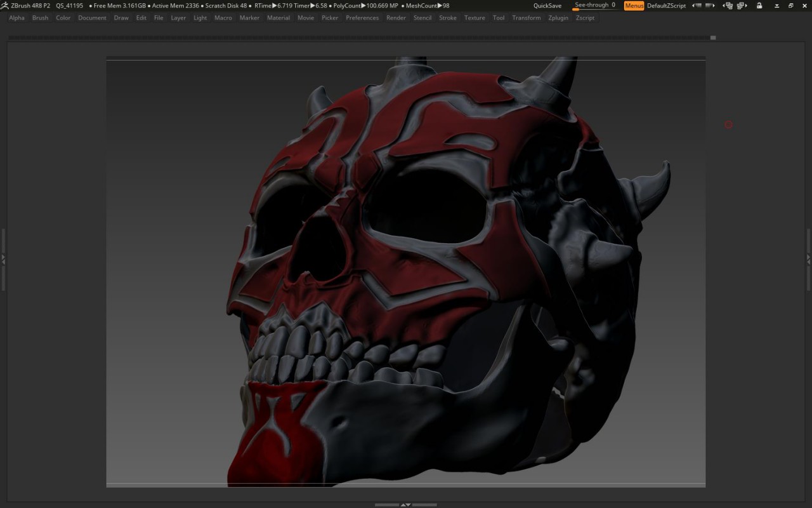
Task: Open the Marker menu
Action: (x=249, y=18)
